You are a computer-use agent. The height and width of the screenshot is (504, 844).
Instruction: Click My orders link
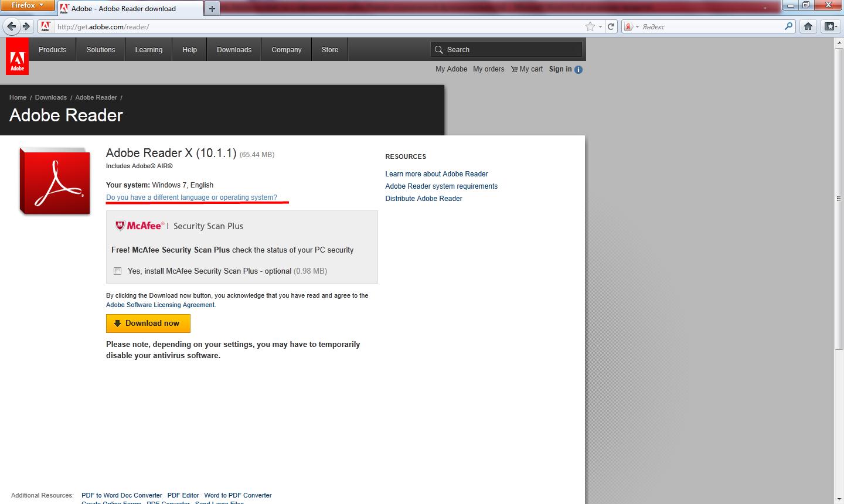[x=489, y=69]
